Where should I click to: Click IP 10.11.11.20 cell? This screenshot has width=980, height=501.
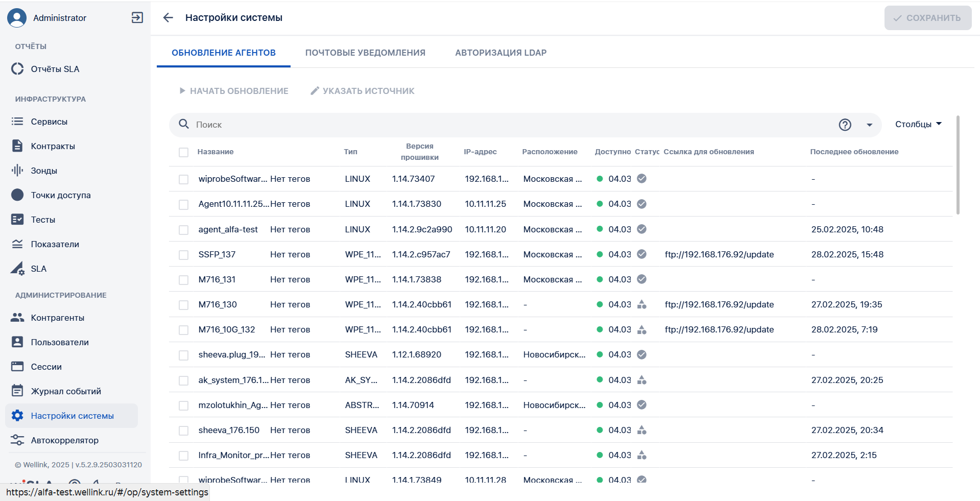pos(485,229)
